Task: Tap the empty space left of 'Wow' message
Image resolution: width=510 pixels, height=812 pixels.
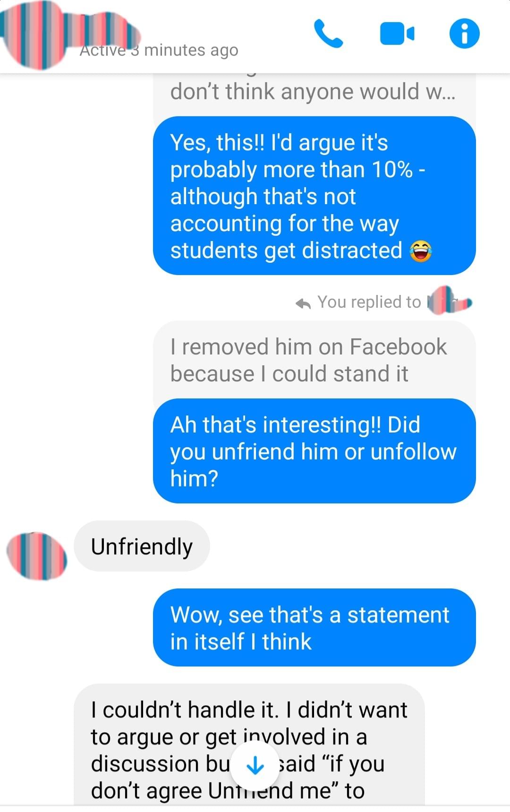Action: (x=76, y=627)
